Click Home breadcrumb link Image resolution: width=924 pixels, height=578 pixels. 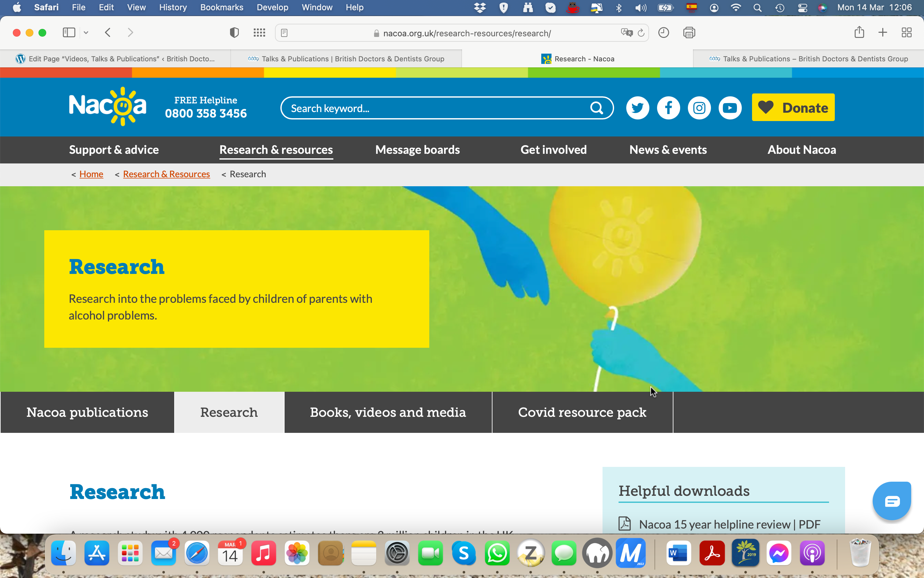pos(91,174)
